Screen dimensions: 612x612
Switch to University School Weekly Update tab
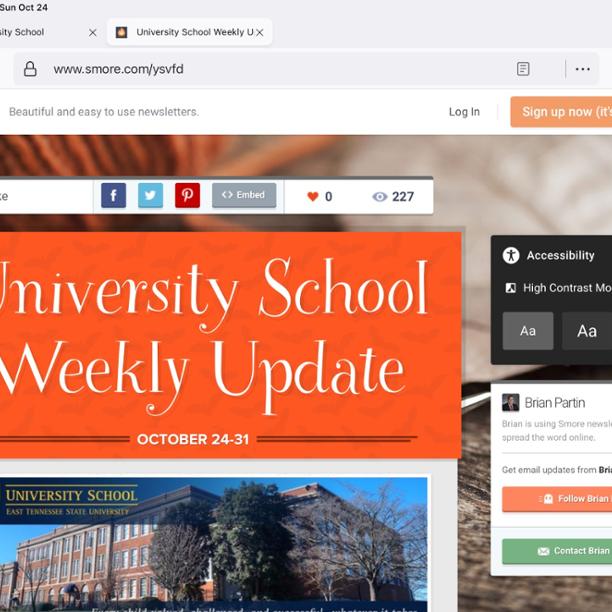pos(185,32)
